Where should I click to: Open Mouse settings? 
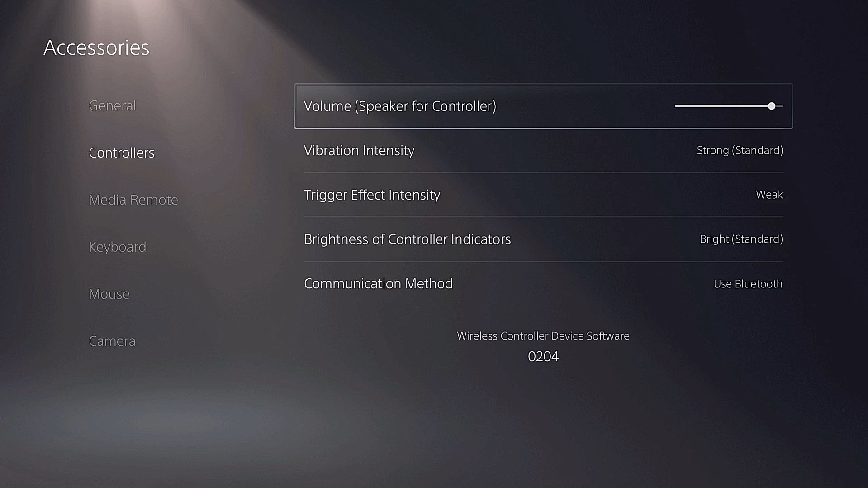109,294
